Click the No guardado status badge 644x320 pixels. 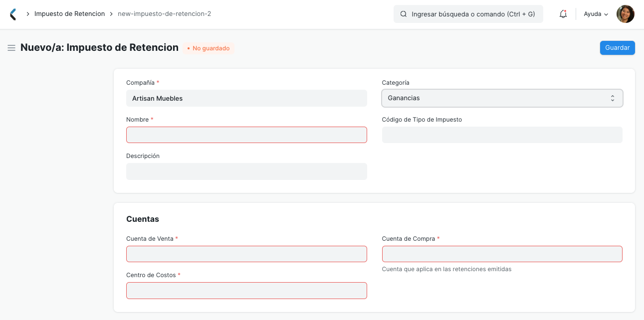pos(209,48)
